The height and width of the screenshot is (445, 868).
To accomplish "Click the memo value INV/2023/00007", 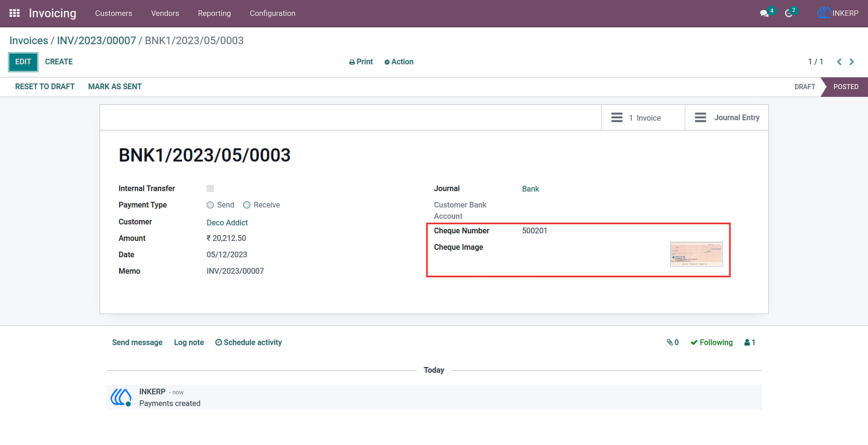I will [x=235, y=271].
